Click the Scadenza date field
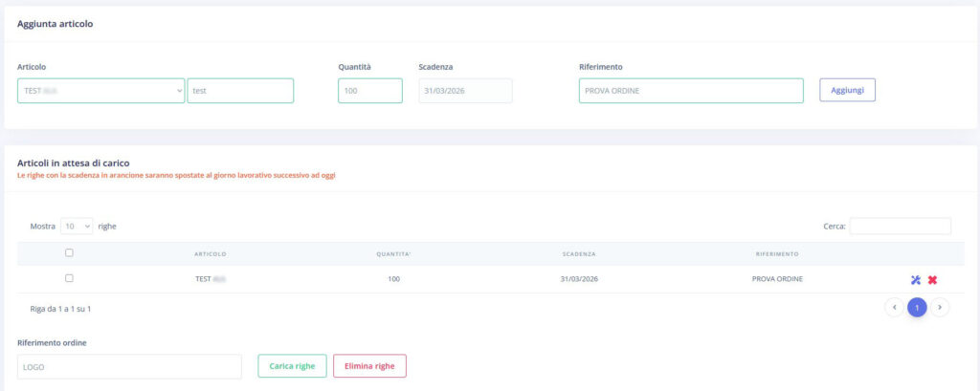The image size is (980, 391). point(465,91)
